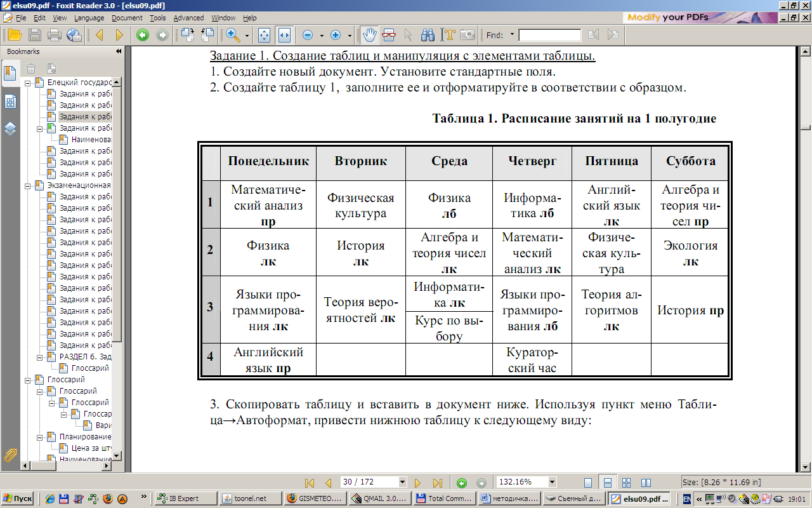Switch to single page layout mode
This screenshot has height=508, width=812.
click(x=588, y=483)
